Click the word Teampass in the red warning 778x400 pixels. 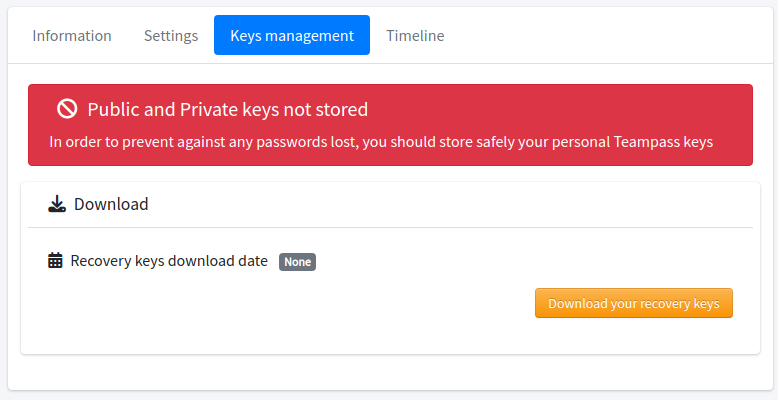coord(646,142)
